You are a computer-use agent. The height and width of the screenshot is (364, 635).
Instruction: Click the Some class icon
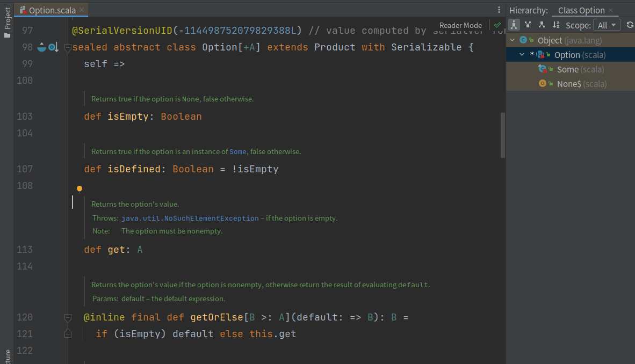[x=542, y=69]
